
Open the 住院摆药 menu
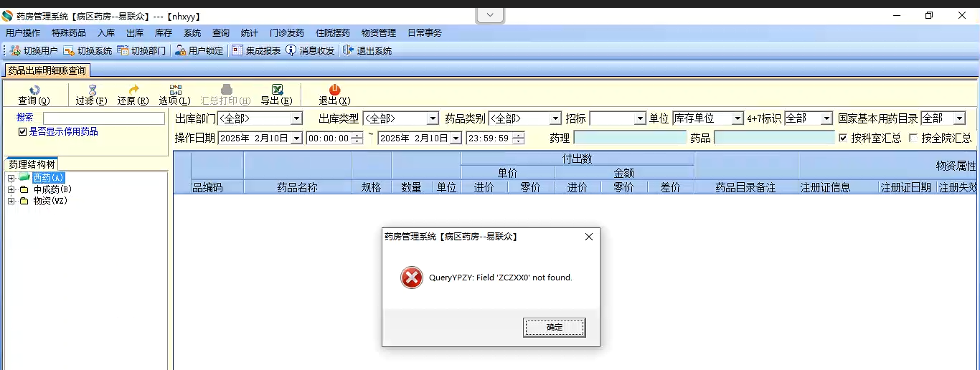pyautogui.click(x=332, y=33)
